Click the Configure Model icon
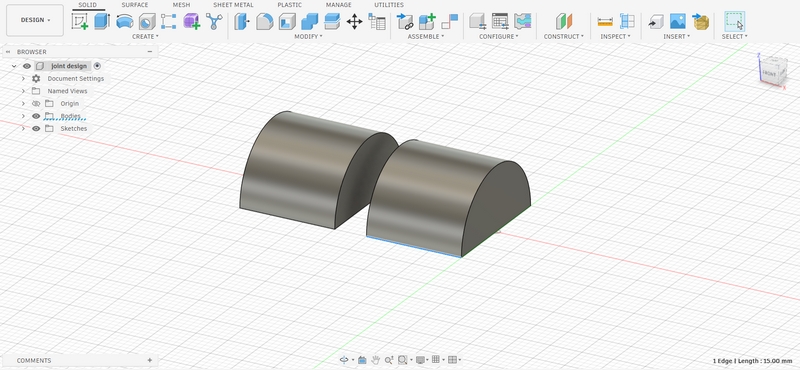Screen dimensions: 800x370 coord(478,21)
